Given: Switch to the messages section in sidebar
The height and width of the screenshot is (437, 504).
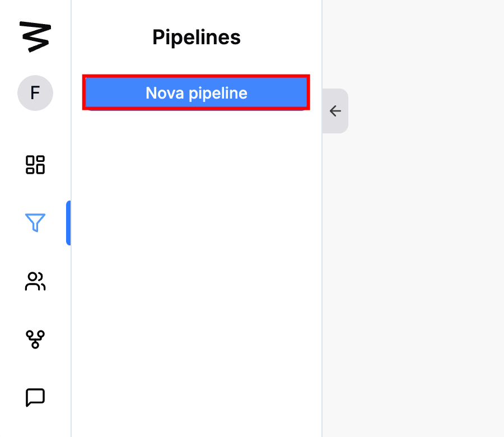Looking at the screenshot, I should point(35,397).
